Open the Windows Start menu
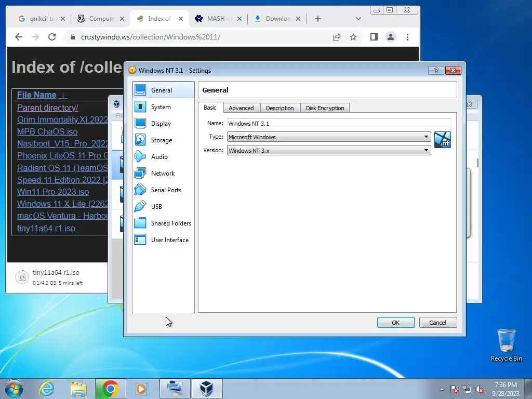This screenshot has height=399, width=532. coord(14,389)
